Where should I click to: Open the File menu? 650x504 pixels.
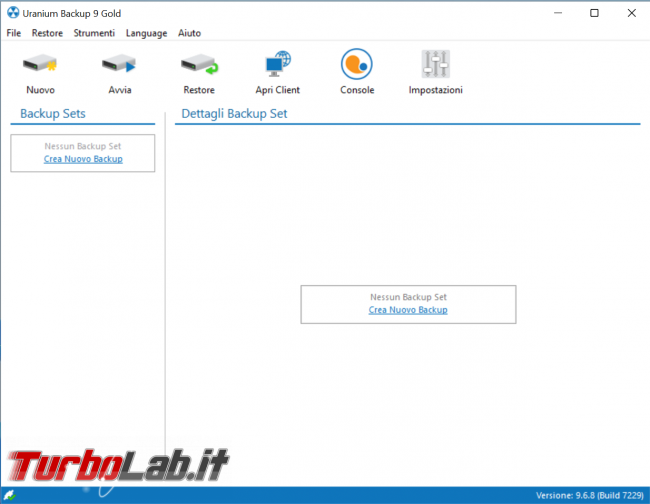(x=14, y=33)
